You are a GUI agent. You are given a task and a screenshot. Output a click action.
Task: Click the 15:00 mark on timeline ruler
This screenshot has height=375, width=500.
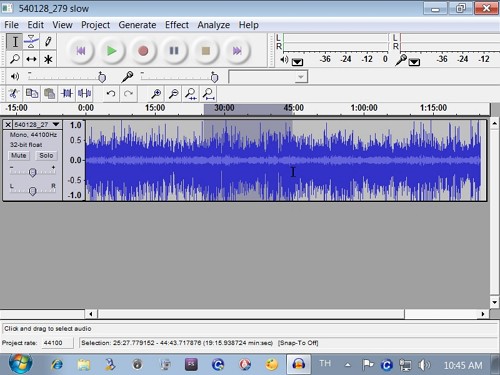coord(155,108)
